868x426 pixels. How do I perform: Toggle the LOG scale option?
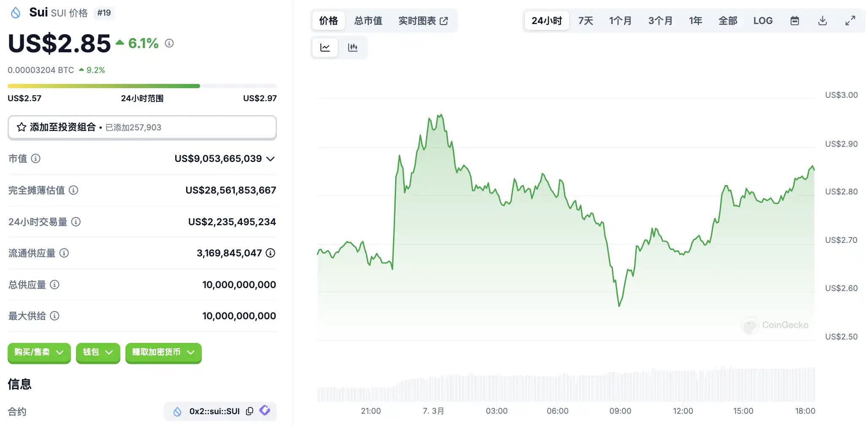pyautogui.click(x=763, y=21)
